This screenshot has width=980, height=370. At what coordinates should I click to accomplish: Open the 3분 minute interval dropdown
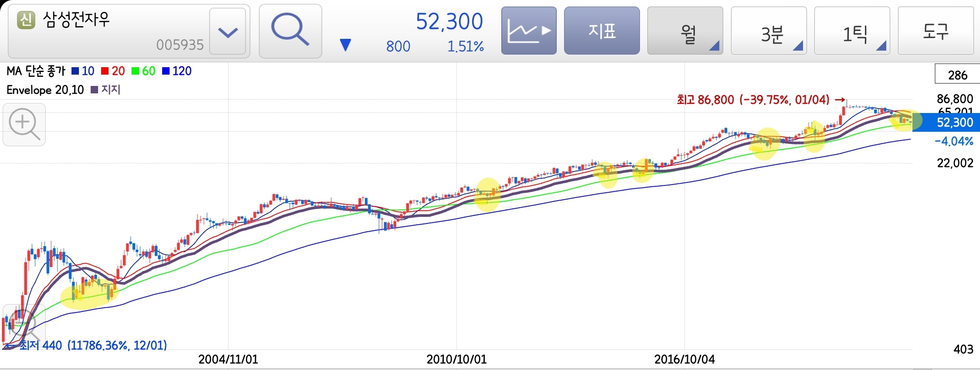pos(769,31)
